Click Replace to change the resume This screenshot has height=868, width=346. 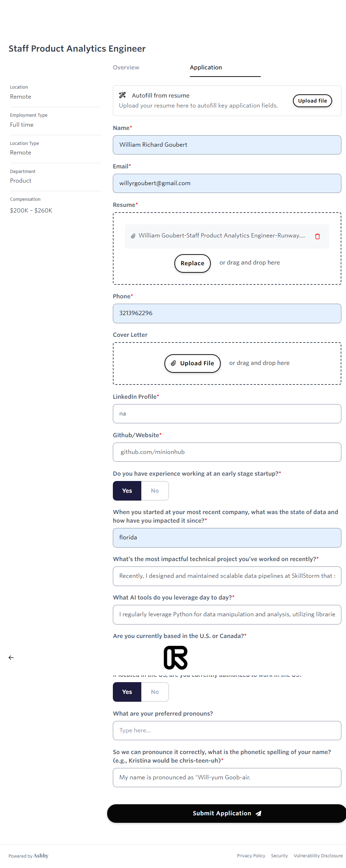(x=192, y=263)
